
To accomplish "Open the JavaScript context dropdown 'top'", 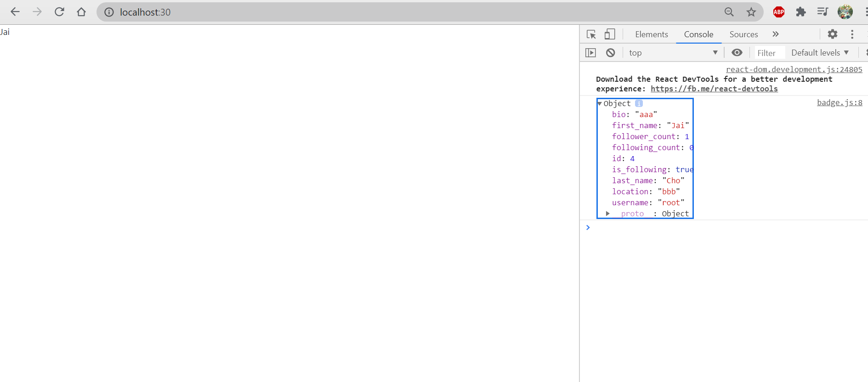I will (x=673, y=53).
